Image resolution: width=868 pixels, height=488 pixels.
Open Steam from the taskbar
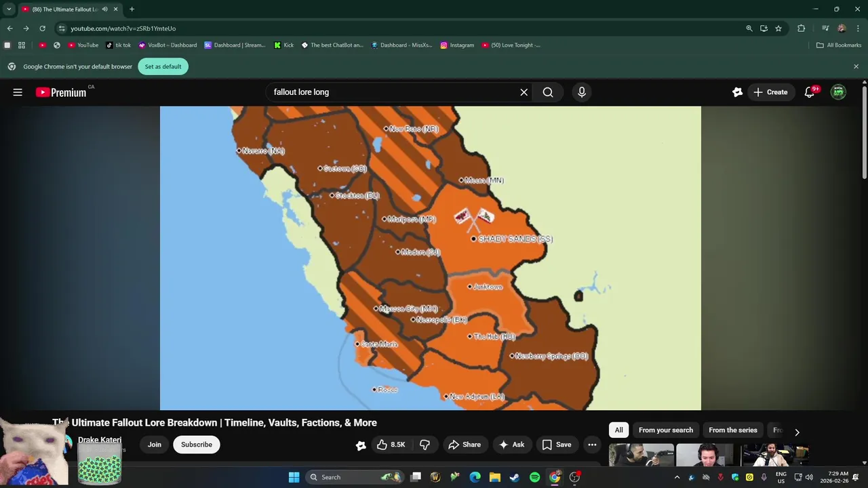coord(515,477)
